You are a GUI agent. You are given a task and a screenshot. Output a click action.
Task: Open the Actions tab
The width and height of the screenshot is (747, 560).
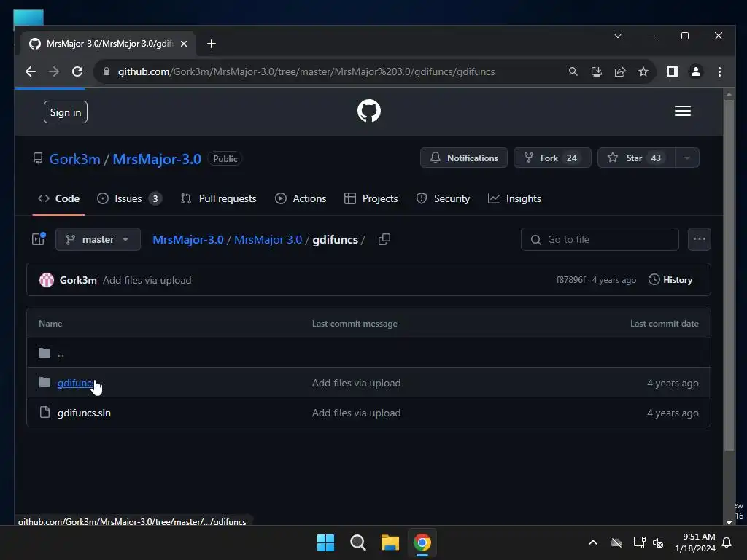pos(301,198)
